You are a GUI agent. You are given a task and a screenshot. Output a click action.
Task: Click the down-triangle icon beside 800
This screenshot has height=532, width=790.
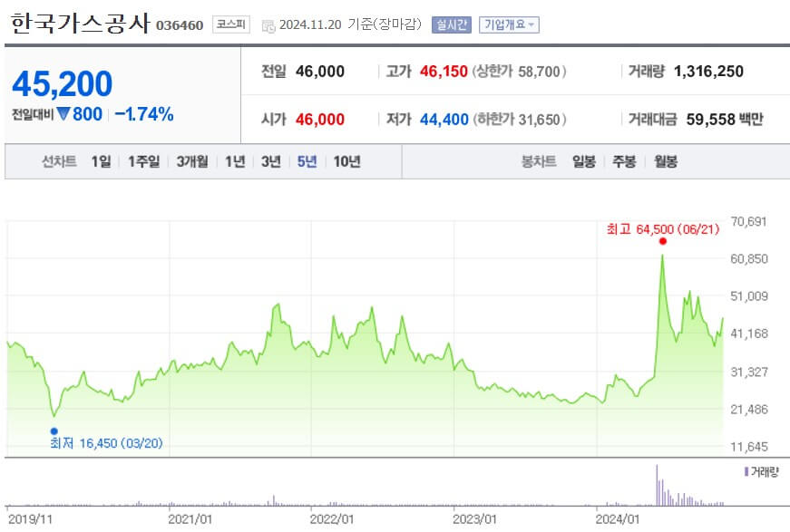(63, 114)
